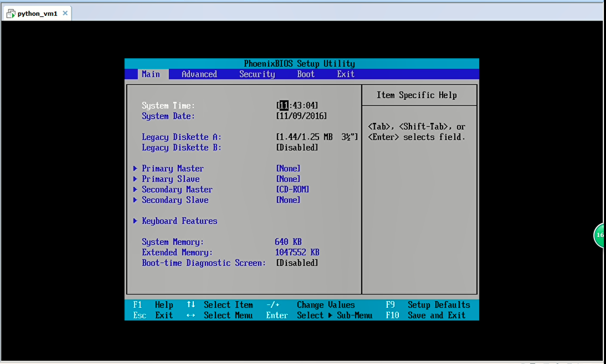Select the Secondary Master entry
Viewport: 606px width, 364px height.
click(x=177, y=189)
